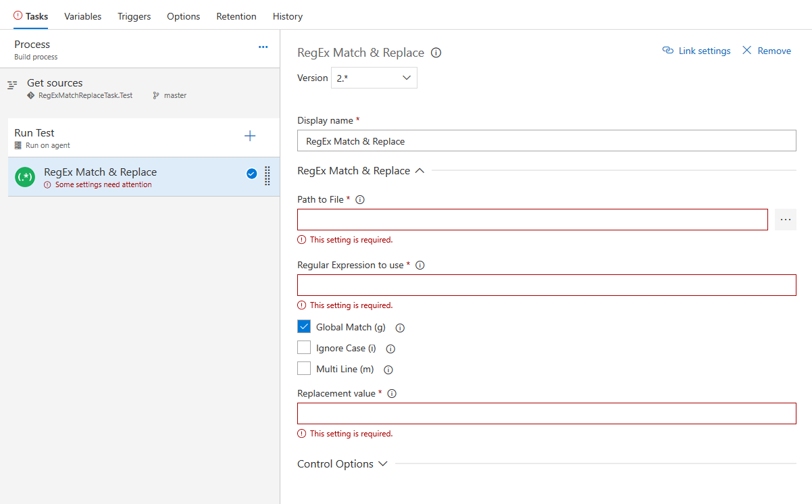Enable Multi Line (m) checkbox
The width and height of the screenshot is (812, 504).
click(304, 369)
